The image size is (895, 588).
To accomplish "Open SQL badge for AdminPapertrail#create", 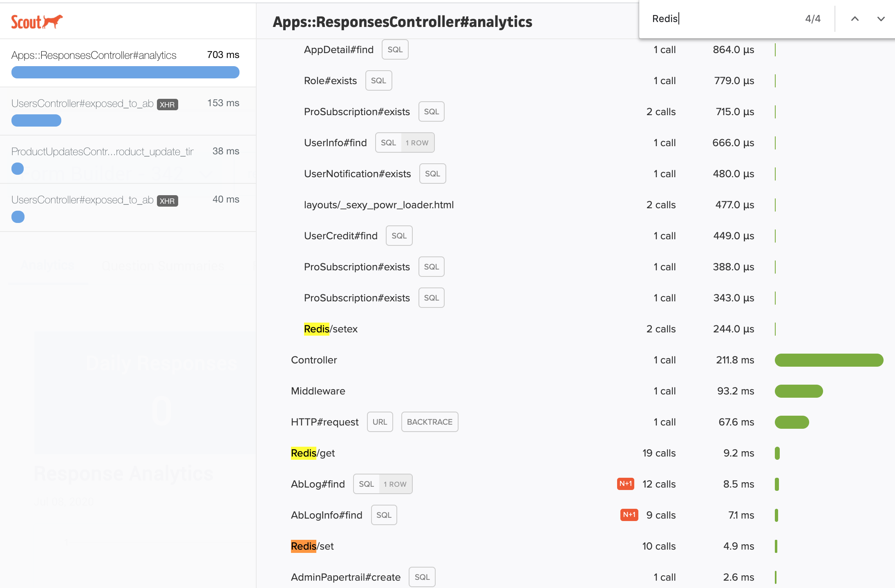I will pyautogui.click(x=422, y=577).
